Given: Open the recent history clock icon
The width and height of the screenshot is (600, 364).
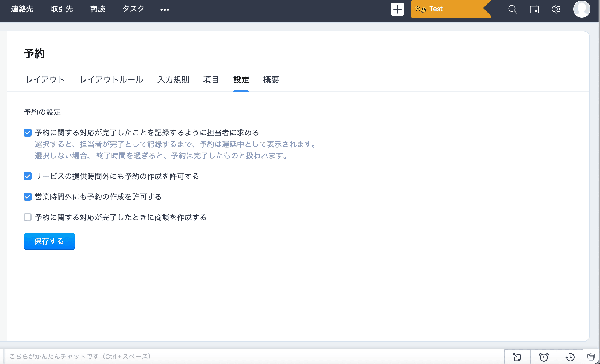Looking at the screenshot, I should pos(570,357).
